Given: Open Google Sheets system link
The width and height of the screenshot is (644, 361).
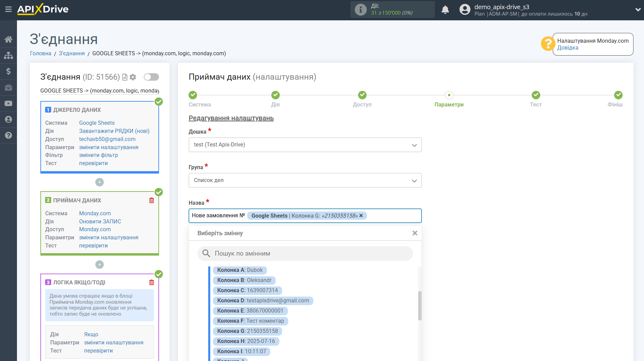Looking at the screenshot, I should [x=97, y=123].
